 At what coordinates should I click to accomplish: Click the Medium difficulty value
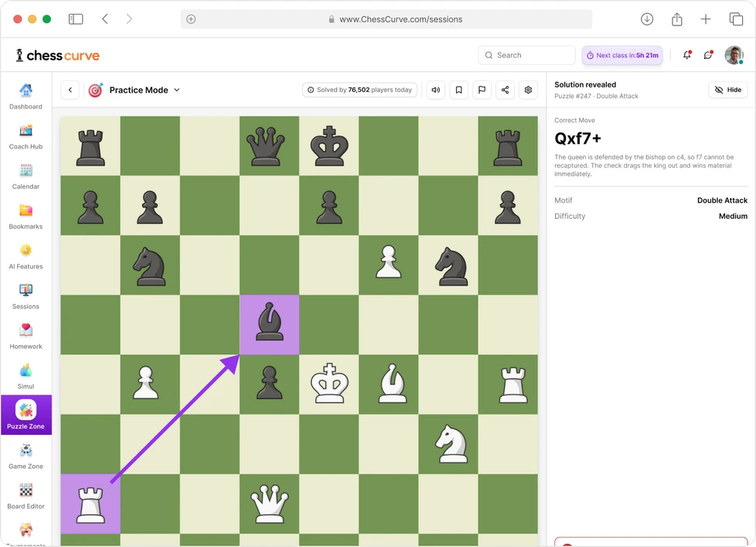pos(733,216)
